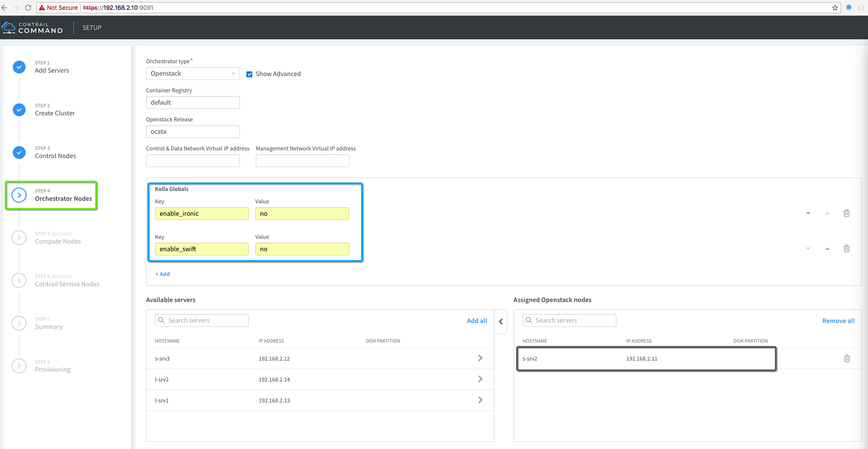The image size is (868, 449).
Task: Click search icon in Assigned Openstack nodes
Action: coord(529,320)
